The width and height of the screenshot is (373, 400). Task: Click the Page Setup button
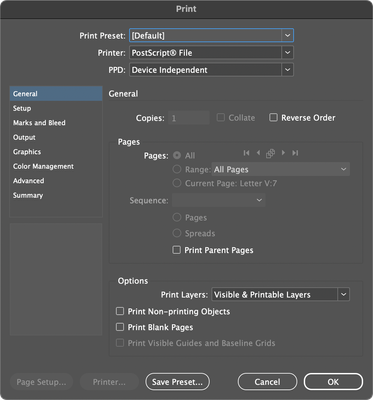[41, 382]
